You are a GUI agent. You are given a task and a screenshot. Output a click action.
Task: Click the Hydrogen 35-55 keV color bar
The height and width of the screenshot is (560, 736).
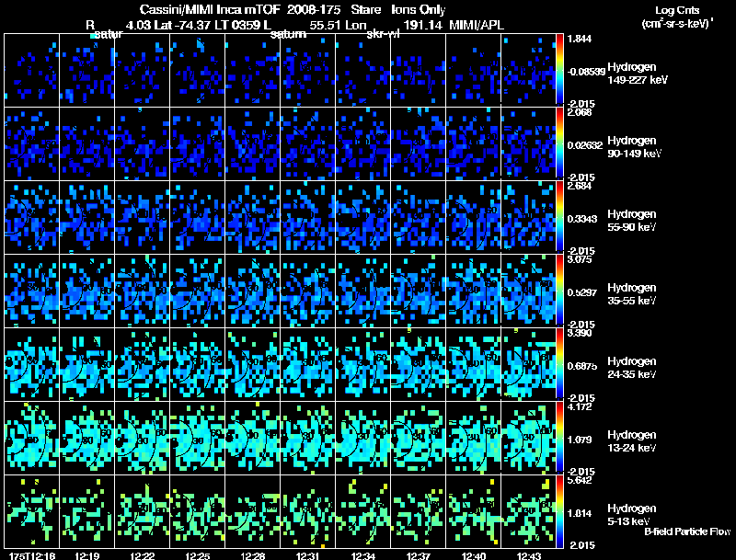(x=560, y=291)
